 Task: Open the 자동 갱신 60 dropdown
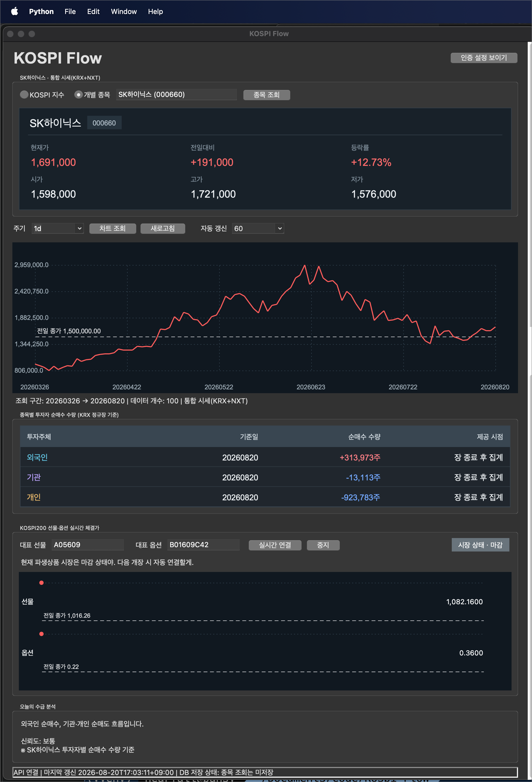pos(258,228)
